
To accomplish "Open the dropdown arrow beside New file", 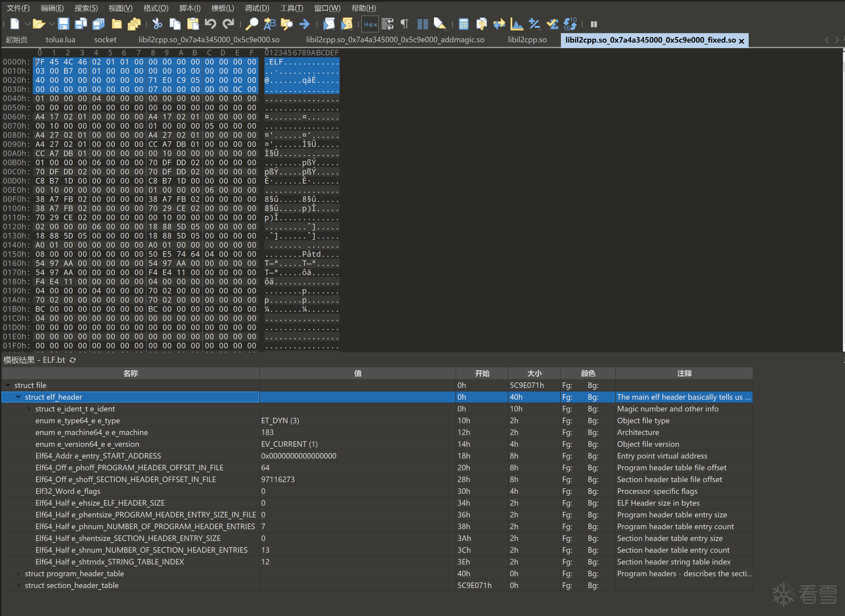I will 27,24.
